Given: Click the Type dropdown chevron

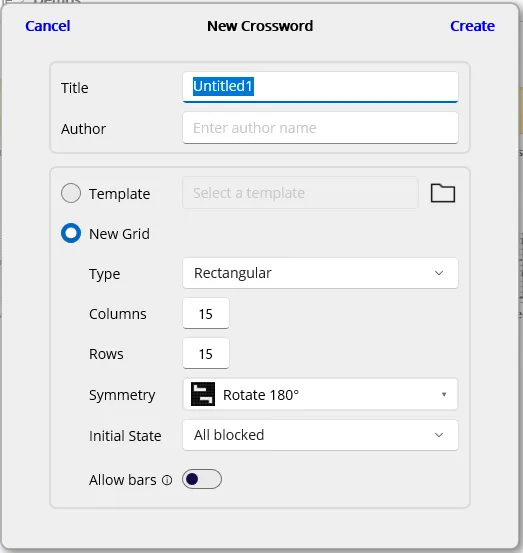Looking at the screenshot, I should [x=439, y=273].
